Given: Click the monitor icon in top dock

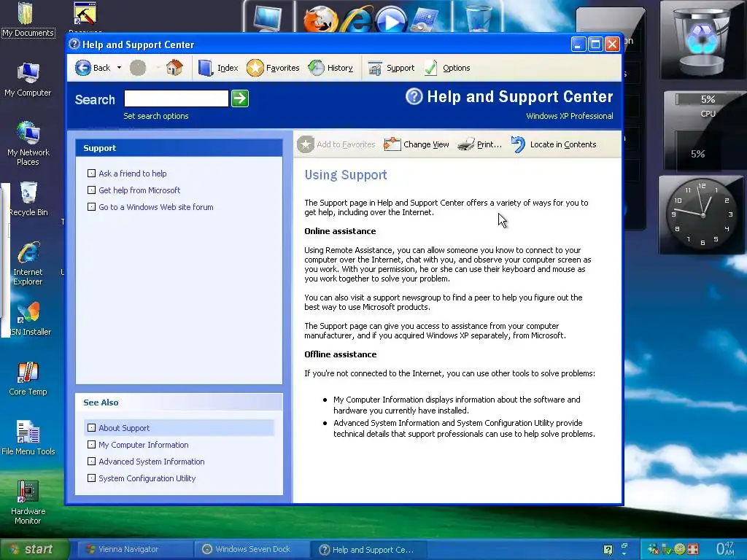Looking at the screenshot, I should coord(267,18).
